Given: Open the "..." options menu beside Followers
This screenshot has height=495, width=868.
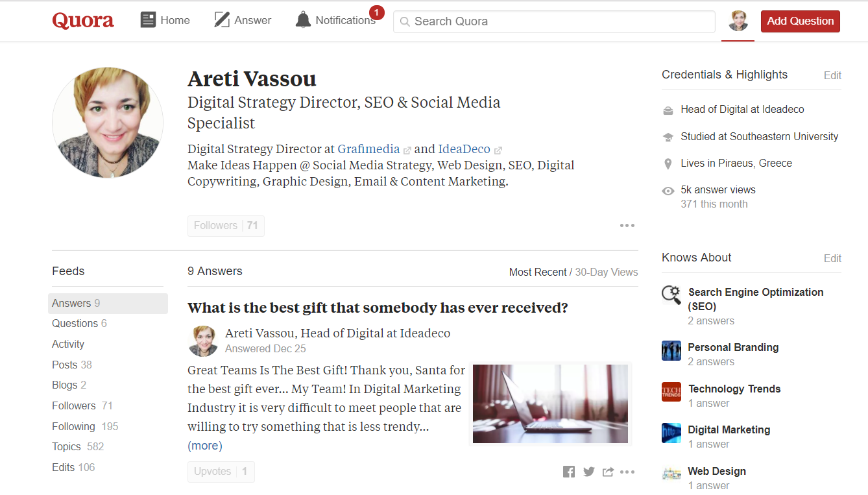Looking at the screenshot, I should (x=627, y=225).
